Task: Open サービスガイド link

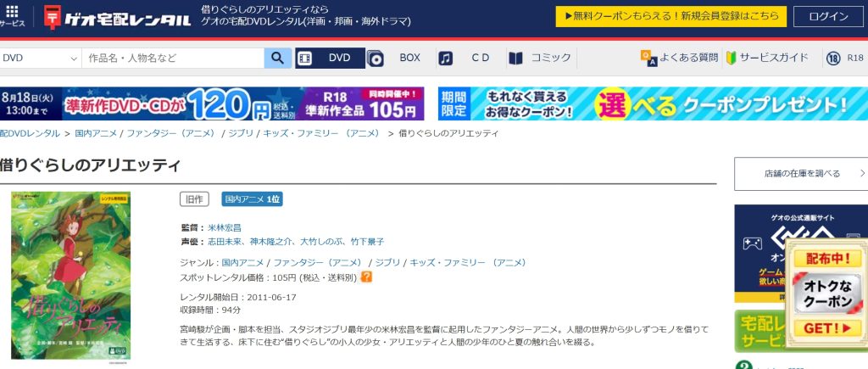Action: (774, 58)
